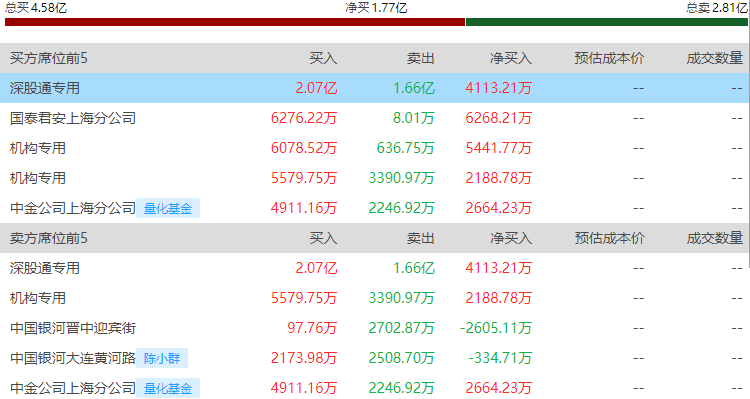This screenshot has height=399, width=750.
Task: Click the -334.71万 net buy value
Action: (x=500, y=358)
